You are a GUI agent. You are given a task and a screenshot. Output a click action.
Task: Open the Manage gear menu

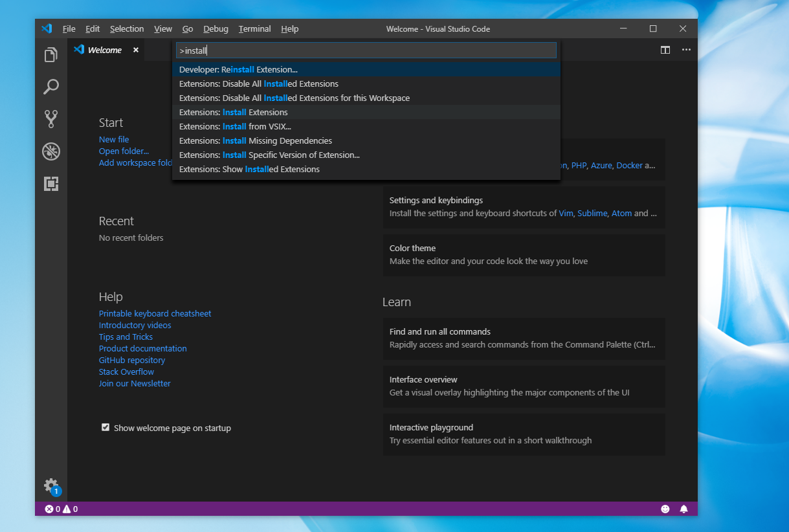pyautogui.click(x=51, y=486)
